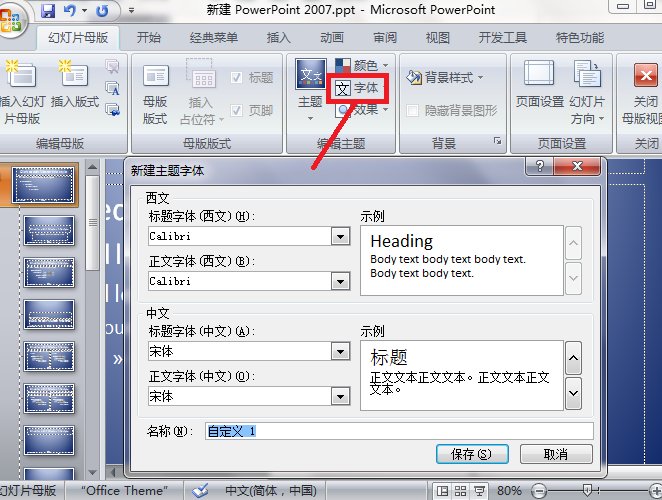Switch to 开始 (Home) tab
The height and width of the screenshot is (500, 662).
[149, 38]
